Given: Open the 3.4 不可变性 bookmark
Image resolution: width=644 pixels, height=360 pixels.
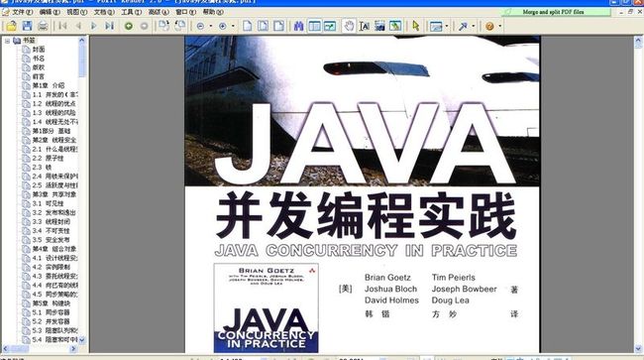Looking at the screenshot, I should [51, 230].
